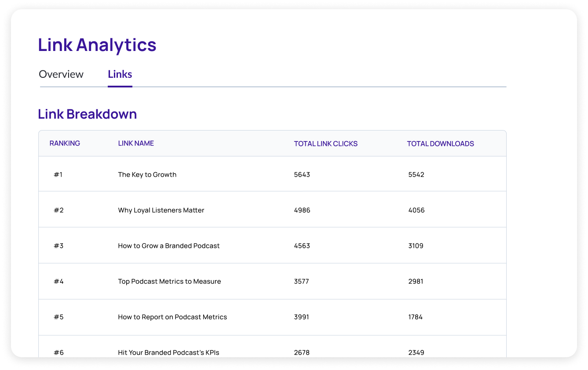Select the Links tab
The image size is (588, 370).
coord(120,74)
